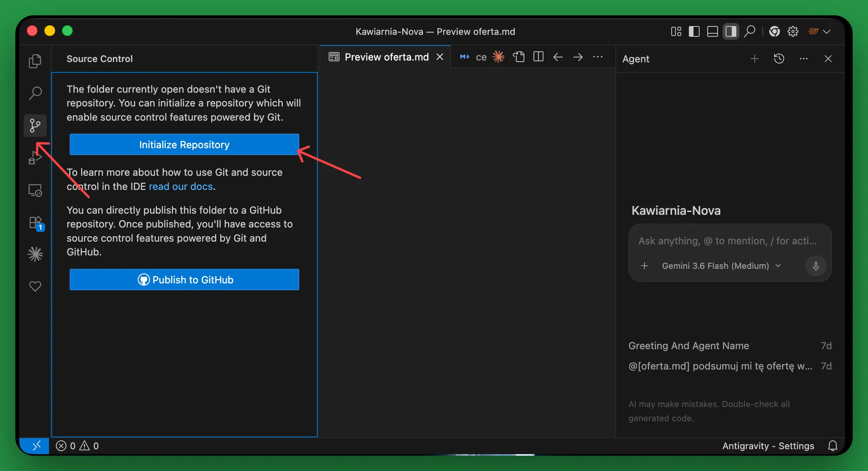Navigate back with left arrow
The image size is (868, 471).
558,57
